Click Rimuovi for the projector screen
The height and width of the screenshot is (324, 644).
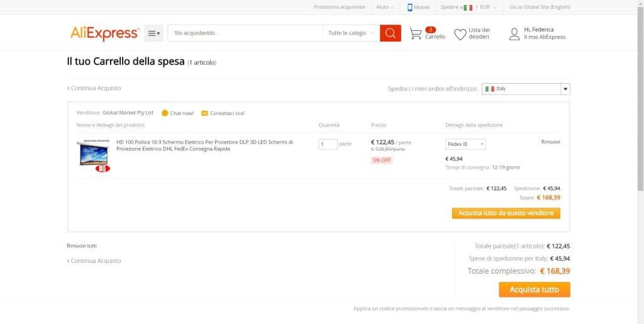pos(550,142)
